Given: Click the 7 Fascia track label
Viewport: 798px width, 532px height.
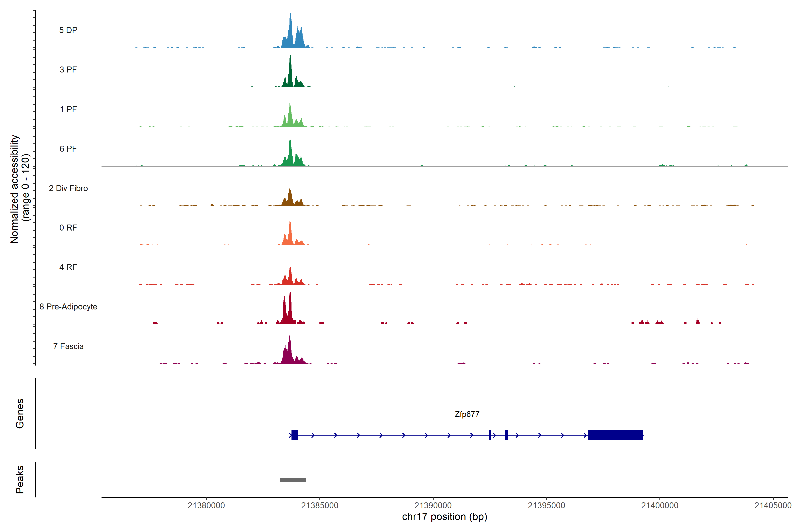Looking at the screenshot, I should pyautogui.click(x=68, y=346).
